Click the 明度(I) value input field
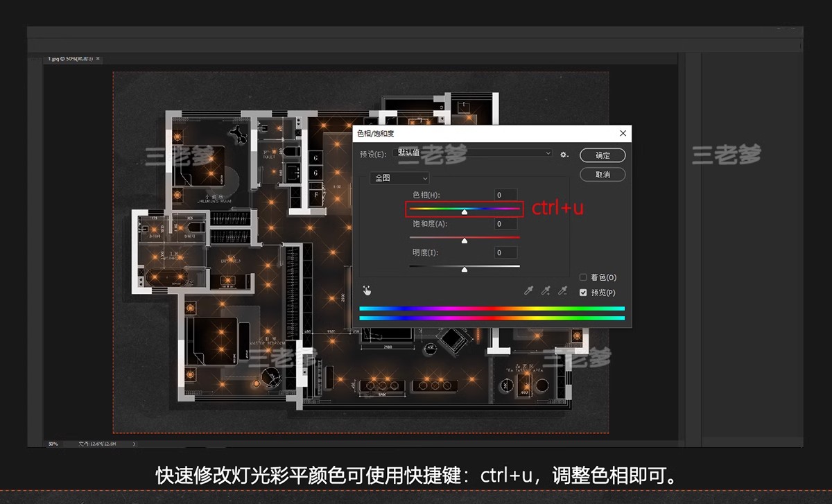 click(506, 253)
